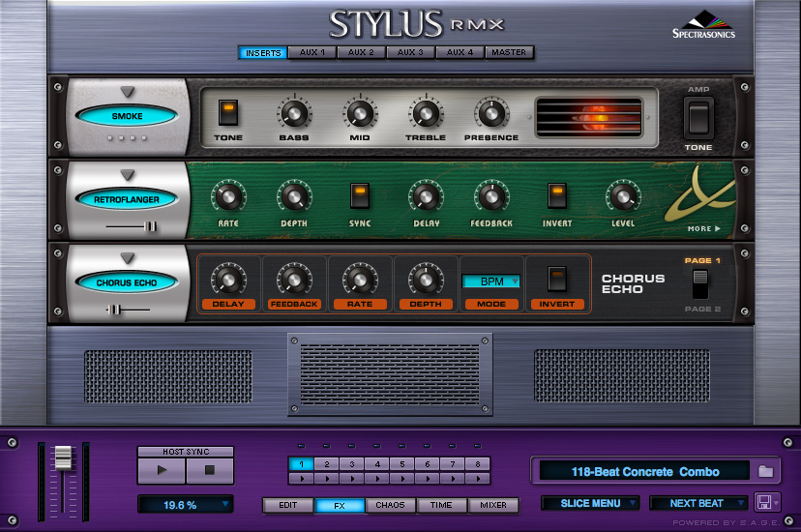The image size is (801, 532).
Task: Click the Mid knob on Smoke amp
Action: tap(360, 113)
